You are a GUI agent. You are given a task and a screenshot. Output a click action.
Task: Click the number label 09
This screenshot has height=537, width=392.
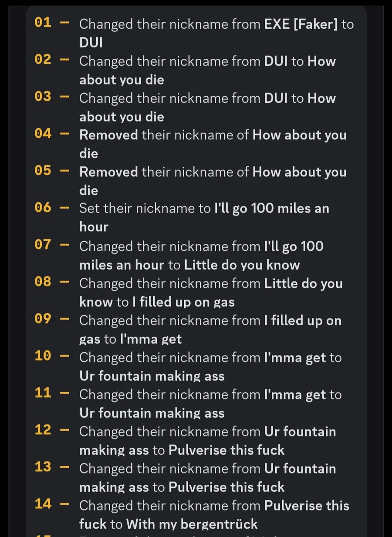click(43, 318)
